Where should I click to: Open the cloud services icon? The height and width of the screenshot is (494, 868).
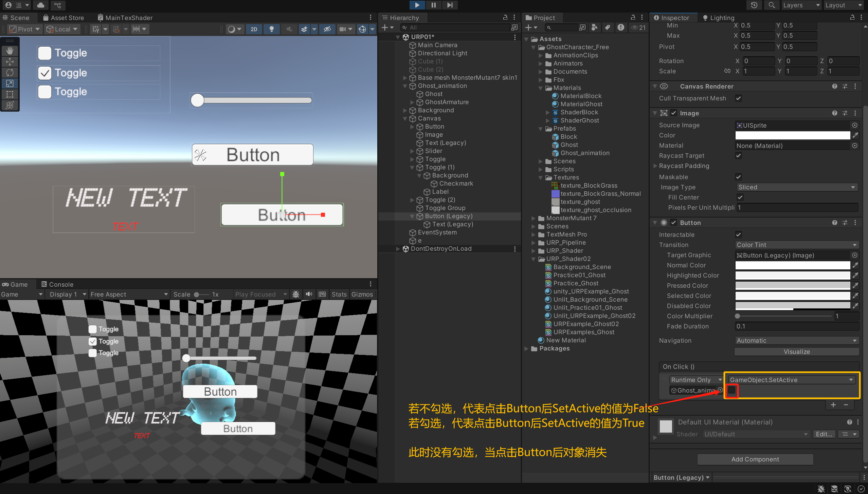pos(41,5)
